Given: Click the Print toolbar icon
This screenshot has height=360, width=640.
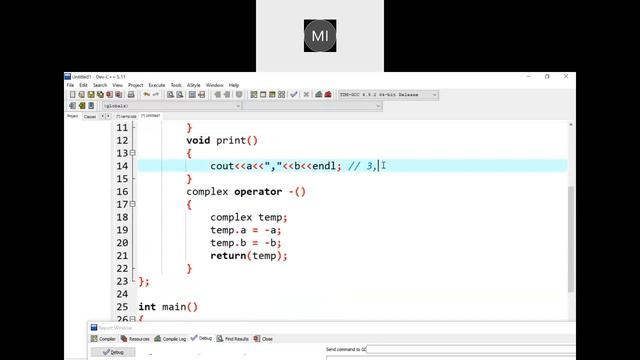Looking at the screenshot, I should pyautogui.click(x=131, y=95).
